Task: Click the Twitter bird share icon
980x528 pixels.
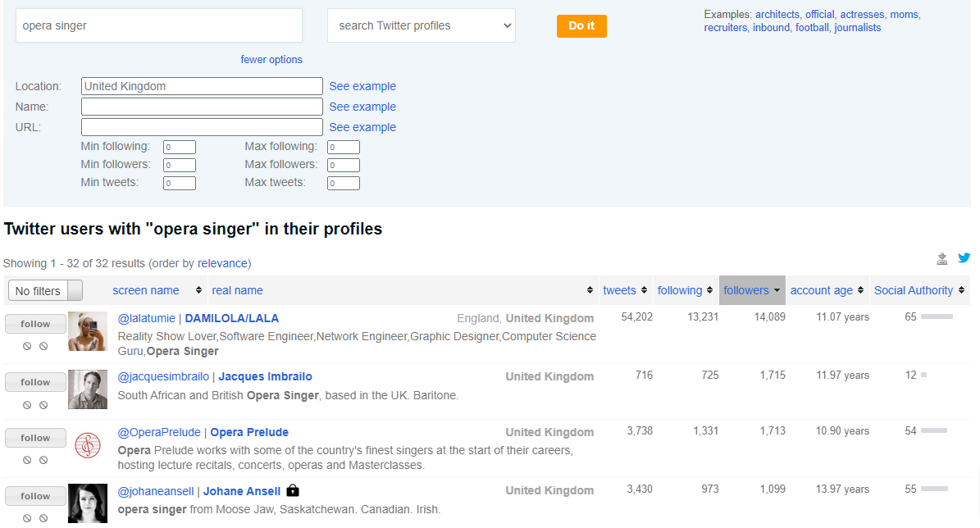Action: (x=964, y=258)
